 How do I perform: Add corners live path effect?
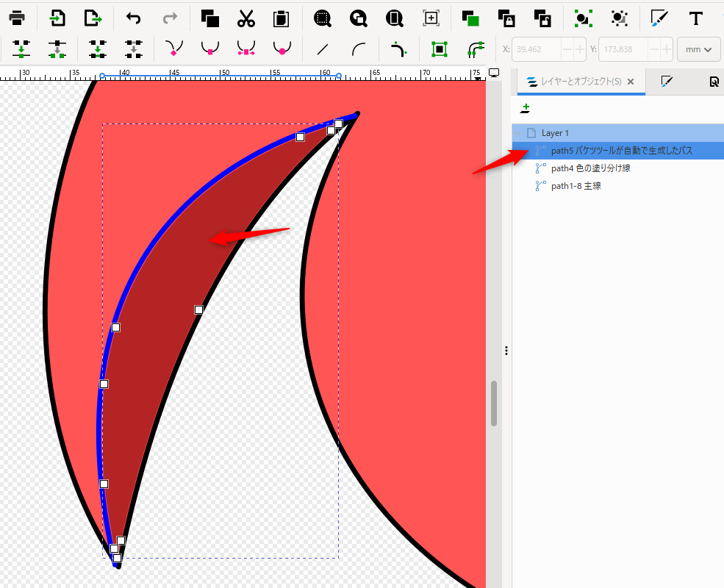coord(399,49)
